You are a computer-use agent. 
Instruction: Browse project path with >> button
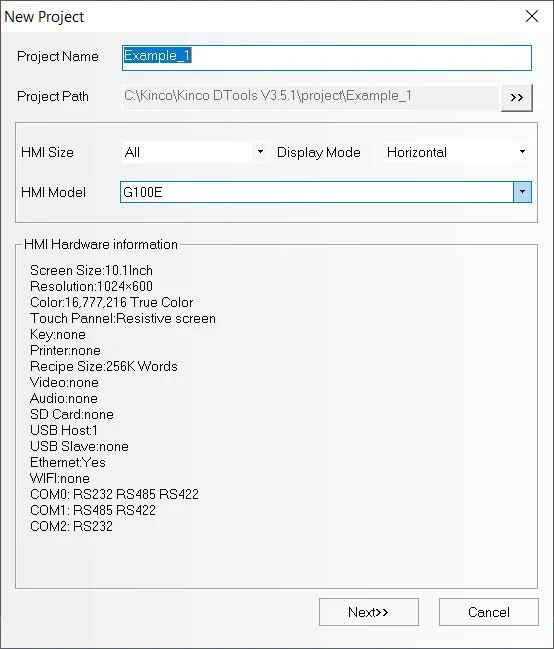click(x=516, y=98)
